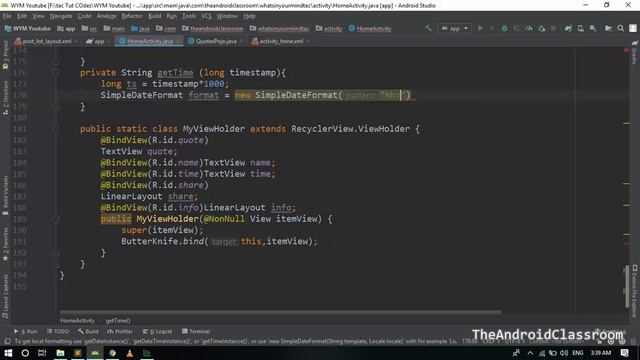
Task: Show hidden system tray icons chevron
Action: click(x=530, y=353)
